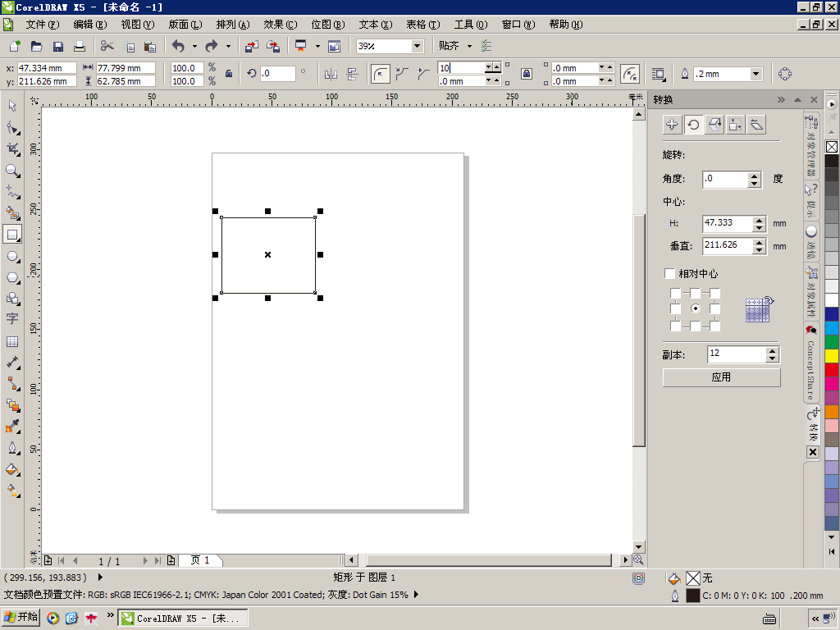Switch to Scale and Mirror transform icon
The width and height of the screenshot is (840, 630).
(714, 125)
